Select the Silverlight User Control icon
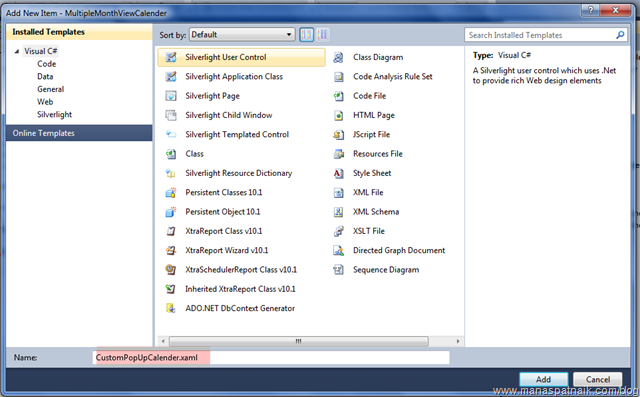Viewport: 640px width, 397px height. coord(171,57)
